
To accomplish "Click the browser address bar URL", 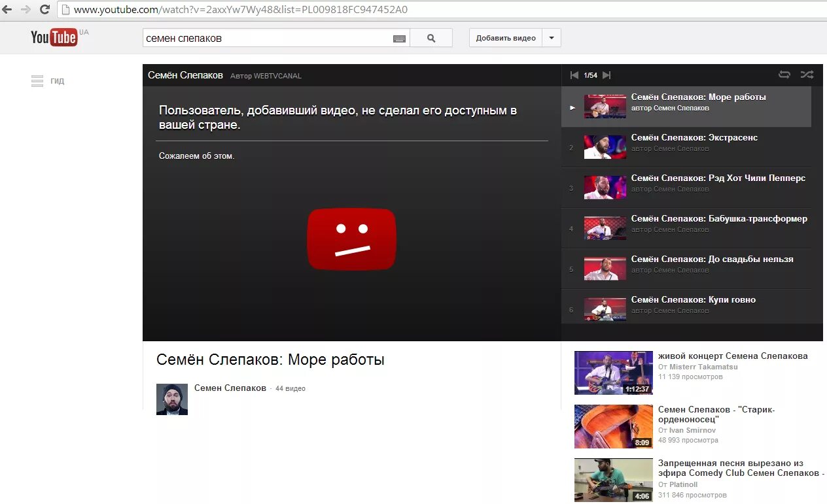I will [240, 10].
